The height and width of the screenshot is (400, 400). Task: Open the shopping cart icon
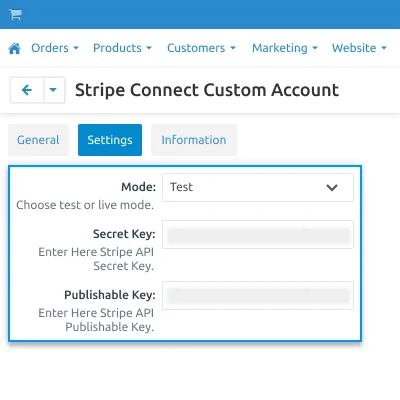click(15, 14)
